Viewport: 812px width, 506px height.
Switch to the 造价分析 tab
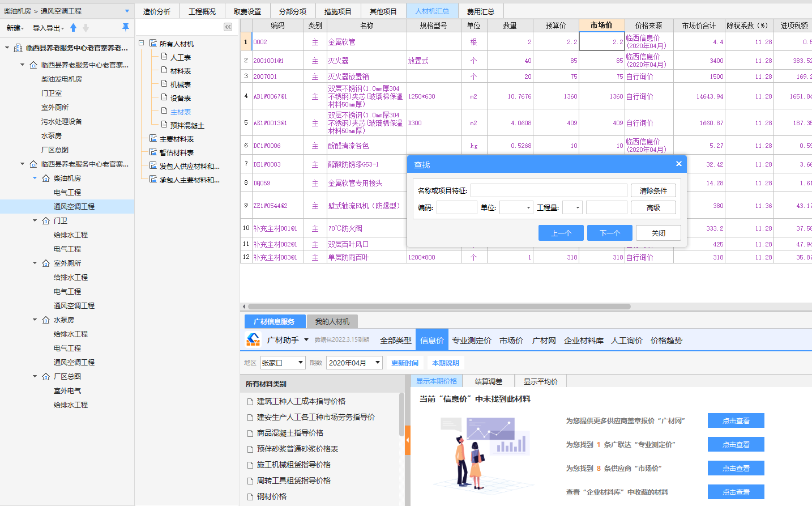click(157, 11)
